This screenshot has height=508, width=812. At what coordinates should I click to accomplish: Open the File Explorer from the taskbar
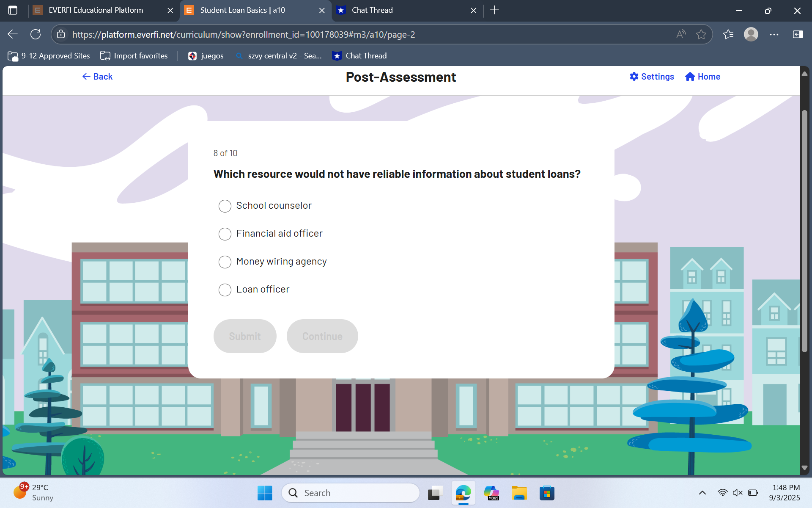pos(519,493)
